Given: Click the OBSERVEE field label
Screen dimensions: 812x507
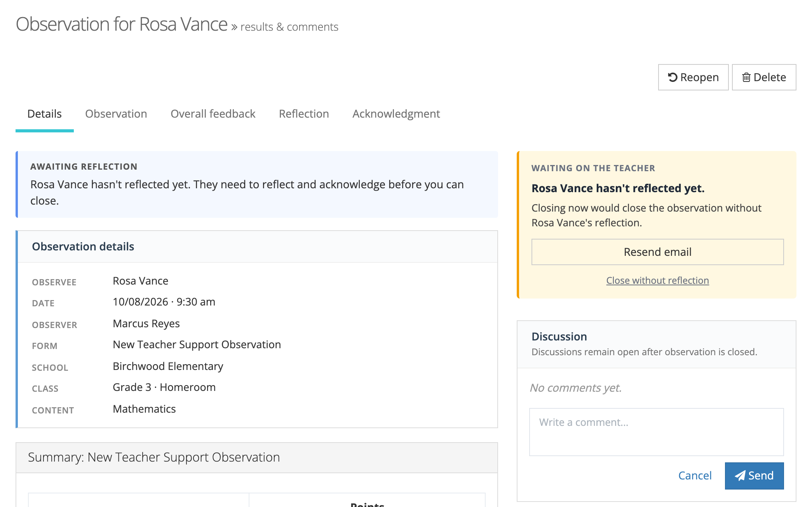Looking at the screenshot, I should coord(54,282).
